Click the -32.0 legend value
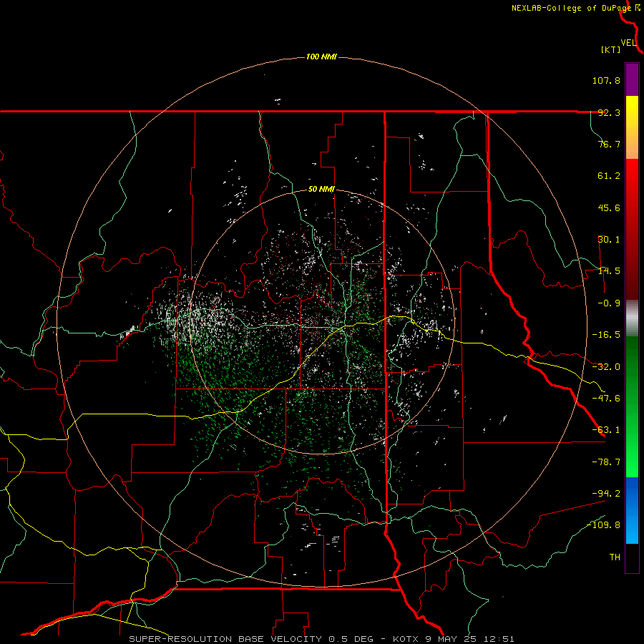The height and width of the screenshot is (644, 644). click(x=606, y=367)
